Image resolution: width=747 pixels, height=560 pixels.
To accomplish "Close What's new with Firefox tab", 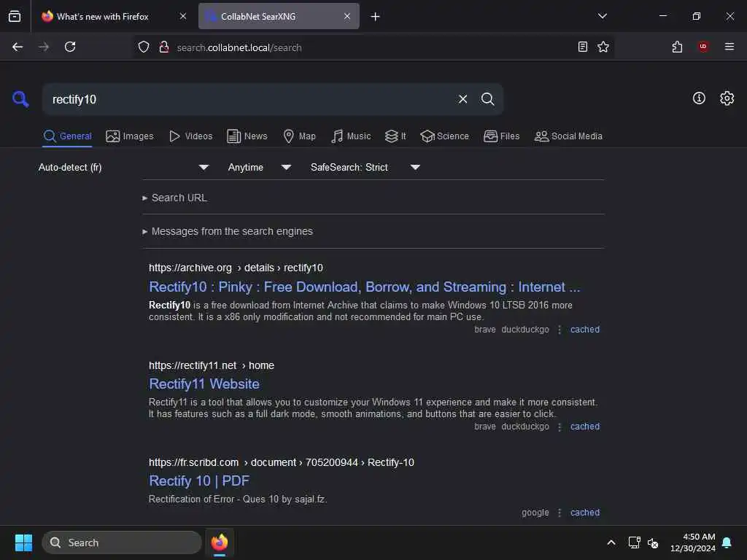I will click(x=183, y=16).
